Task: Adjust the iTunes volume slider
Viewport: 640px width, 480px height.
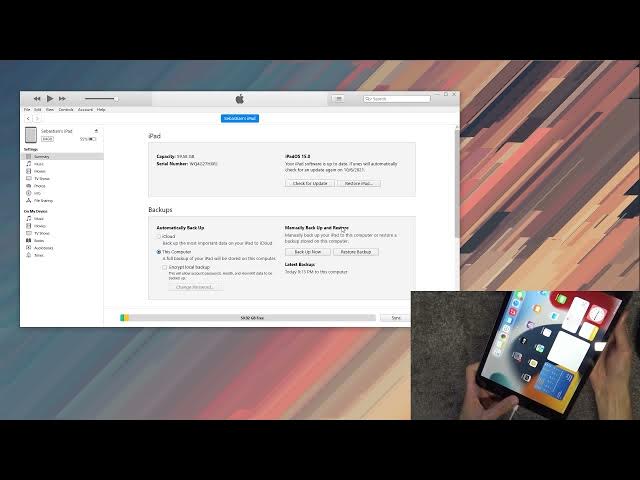Action: pos(101,99)
